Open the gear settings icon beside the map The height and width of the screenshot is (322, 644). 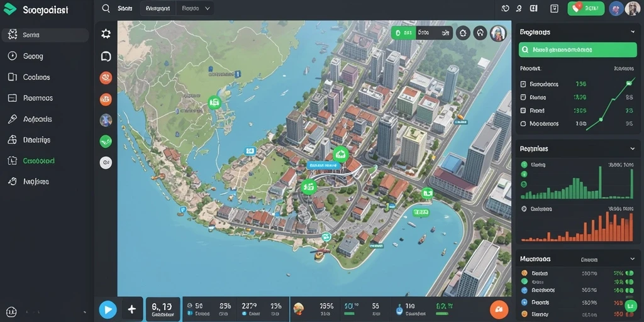click(x=106, y=34)
